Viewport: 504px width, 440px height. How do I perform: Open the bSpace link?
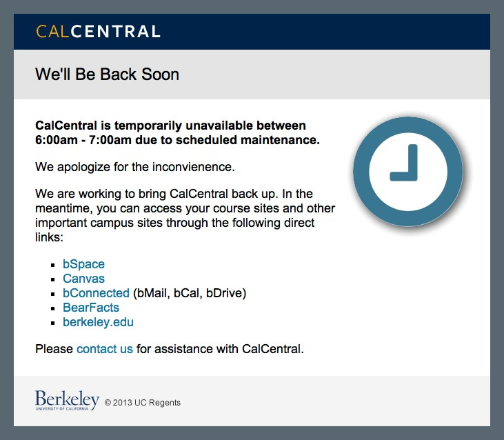tap(83, 264)
